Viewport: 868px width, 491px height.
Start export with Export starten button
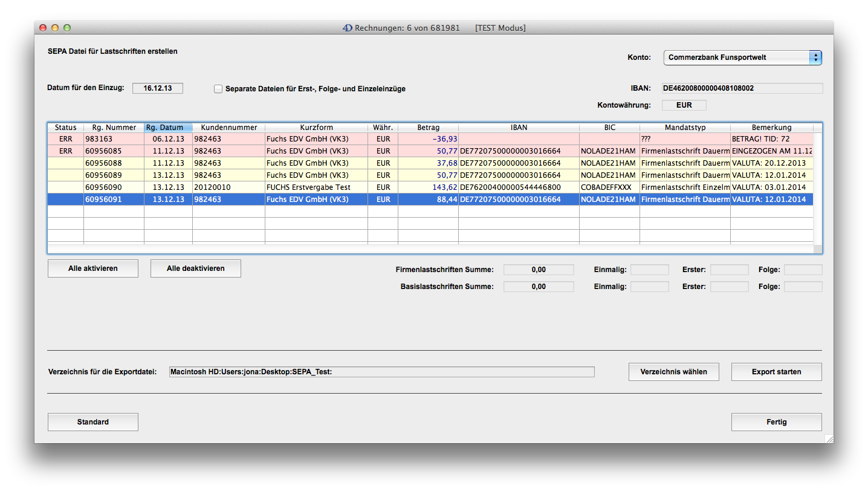[776, 372]
